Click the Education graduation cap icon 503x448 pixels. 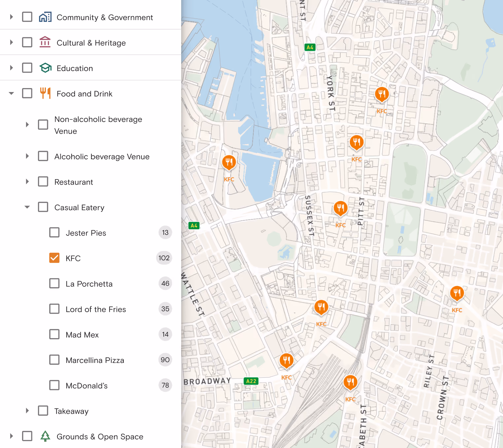(45, 68)
